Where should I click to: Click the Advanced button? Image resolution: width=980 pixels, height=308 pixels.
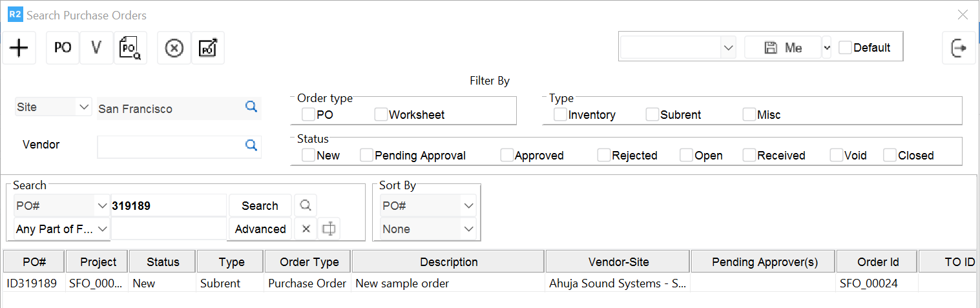click(260, 229)
